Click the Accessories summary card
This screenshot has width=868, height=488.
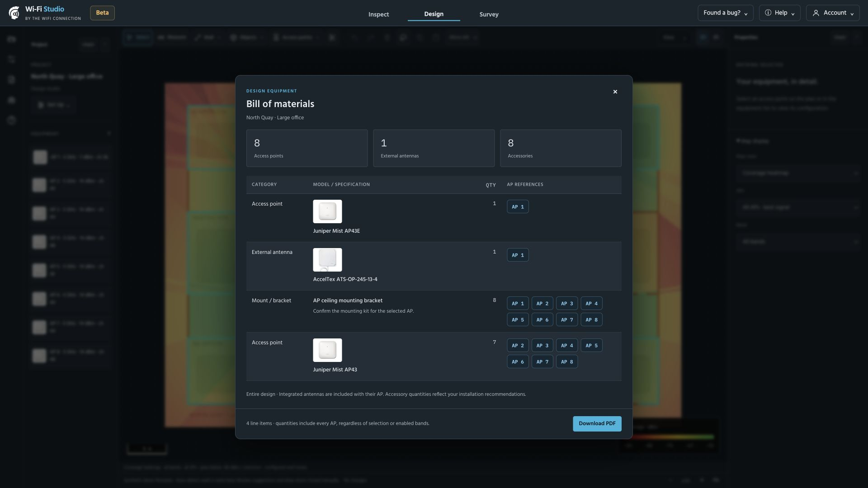tap(561, 148)
